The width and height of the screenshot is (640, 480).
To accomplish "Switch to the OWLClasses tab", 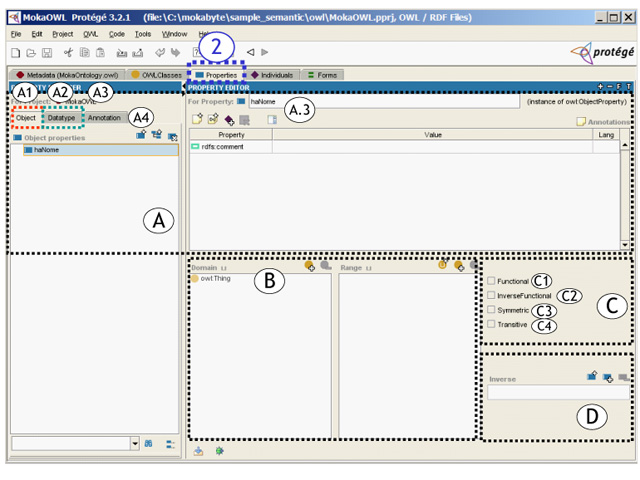I will pos(156,75).
